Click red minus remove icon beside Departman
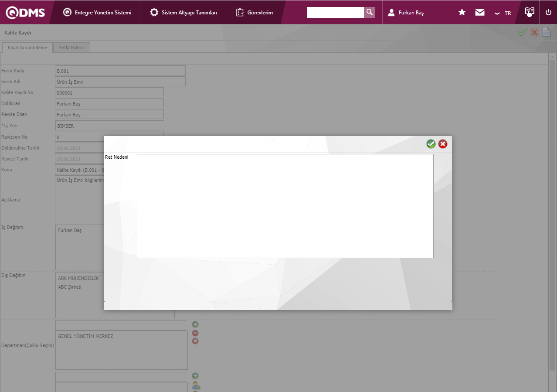 coord(195,333)
